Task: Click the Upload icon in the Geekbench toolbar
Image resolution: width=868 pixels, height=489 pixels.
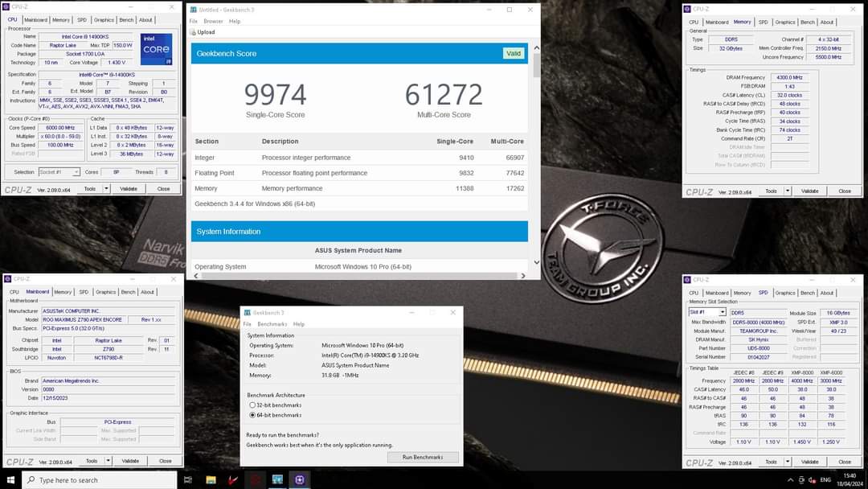Action: click(x=193, y=32)
